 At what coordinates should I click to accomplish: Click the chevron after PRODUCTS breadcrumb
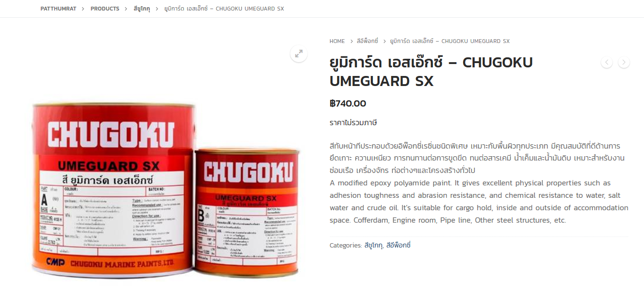[x=127, y=9]
